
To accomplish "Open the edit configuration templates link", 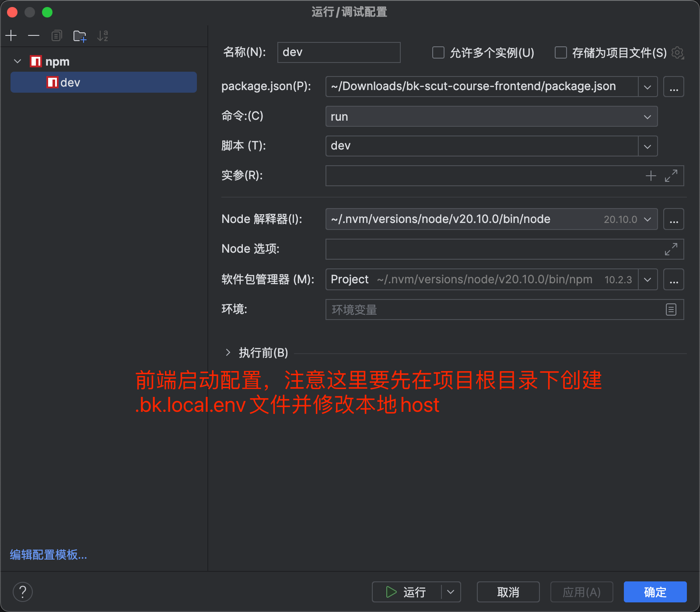I will (x=48, y=555).
